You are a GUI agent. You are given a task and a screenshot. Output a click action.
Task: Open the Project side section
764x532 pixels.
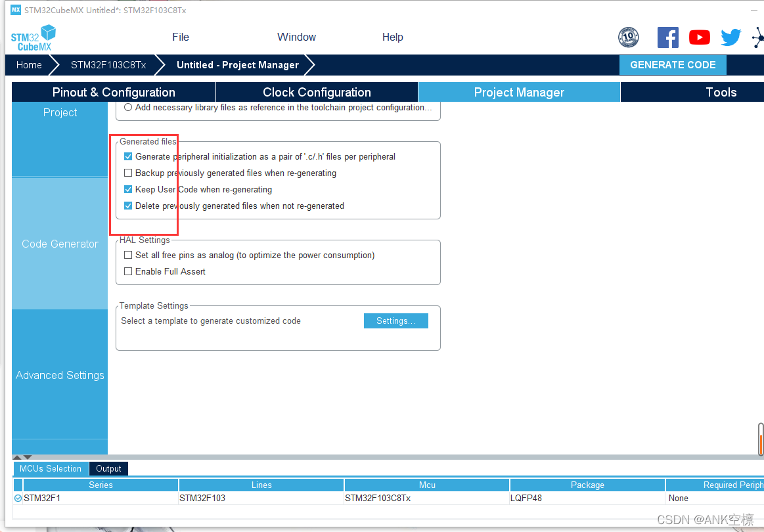pos(60,139)
